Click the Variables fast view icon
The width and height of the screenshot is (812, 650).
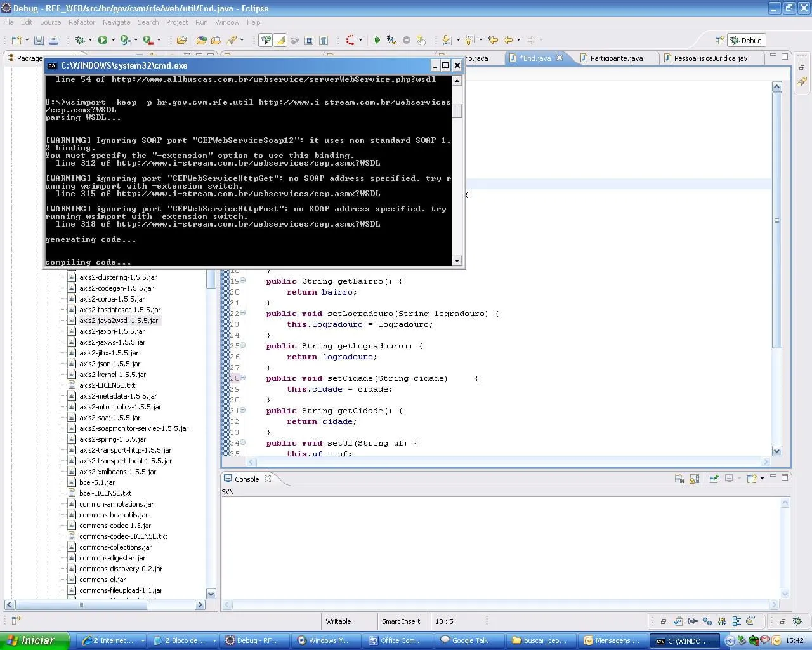(693, 621)
